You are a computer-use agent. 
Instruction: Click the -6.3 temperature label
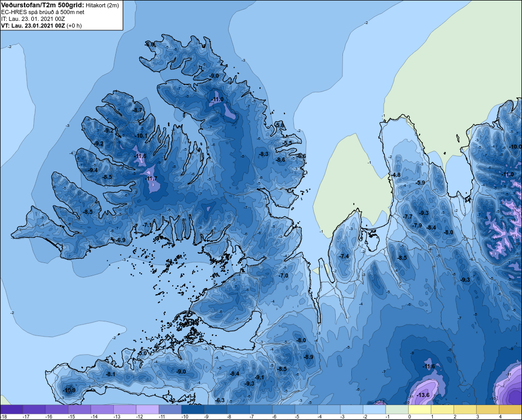(220, 400)
